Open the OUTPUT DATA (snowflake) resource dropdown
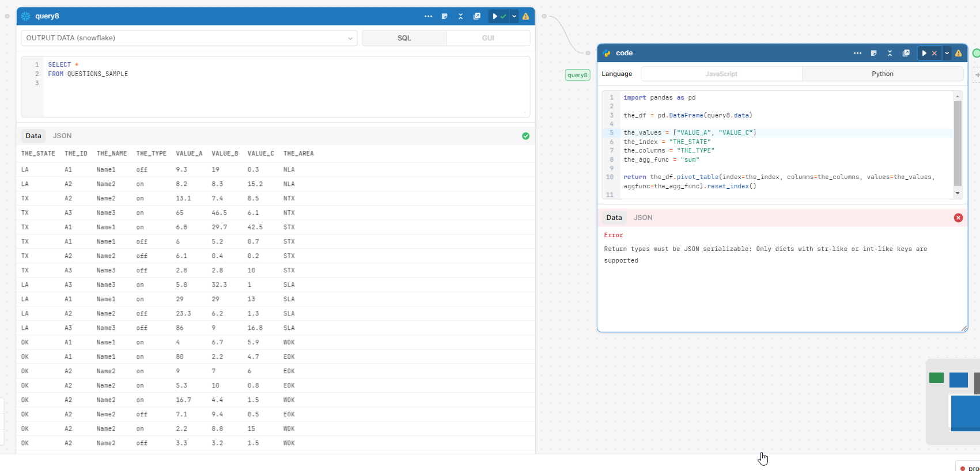The image size is (980, 471). [189, 38]
